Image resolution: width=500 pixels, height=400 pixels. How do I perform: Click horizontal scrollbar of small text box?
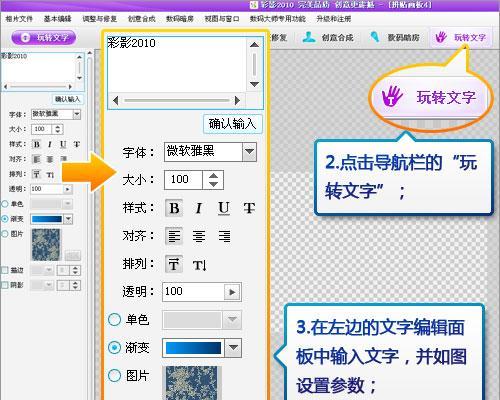pos(38,87)
